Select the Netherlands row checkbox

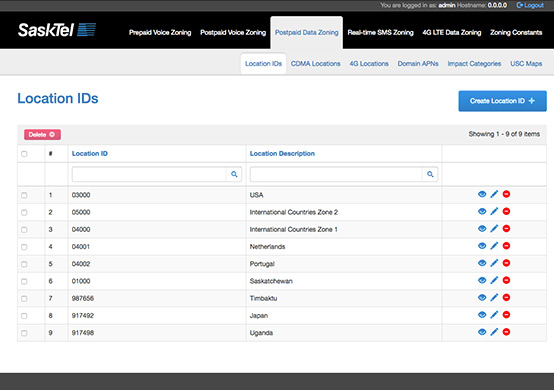click(x=24, y=247)
